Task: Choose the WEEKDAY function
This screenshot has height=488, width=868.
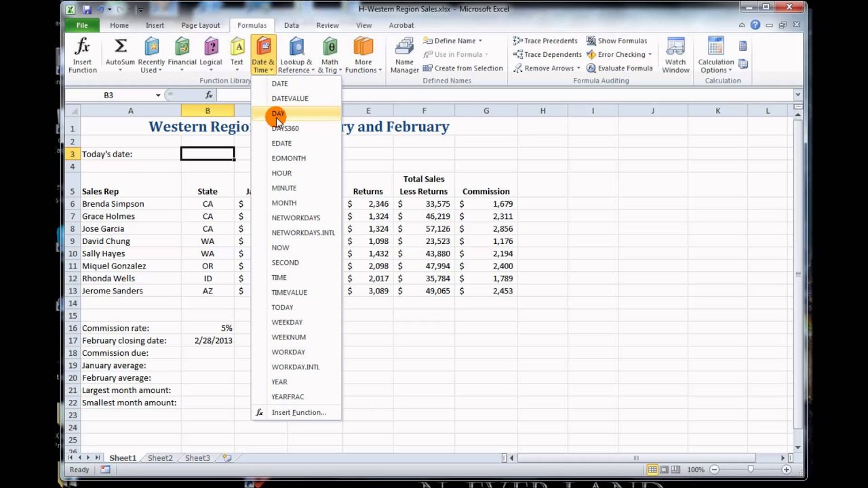Action: click(x=296, y=322)
